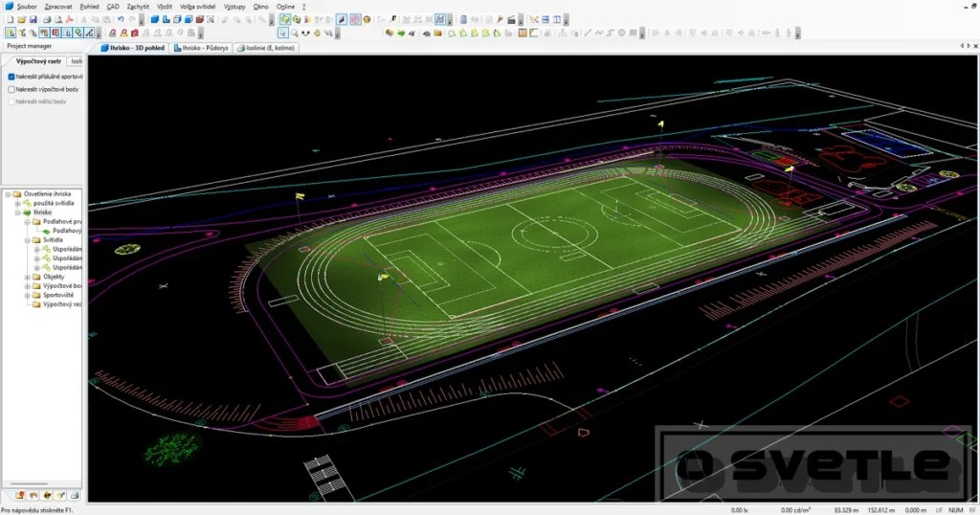
Task: Select the 'Ihrisko - 3D pohled' tab
Action: point(133,48)
